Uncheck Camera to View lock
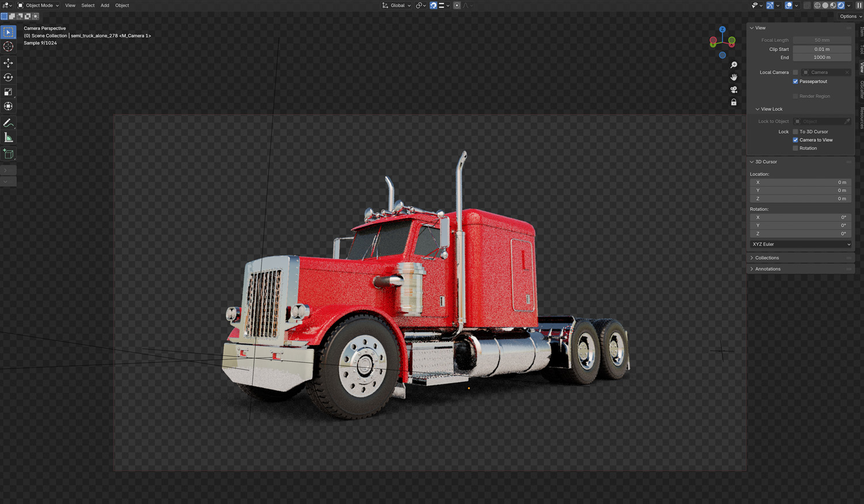 point(795,140)
